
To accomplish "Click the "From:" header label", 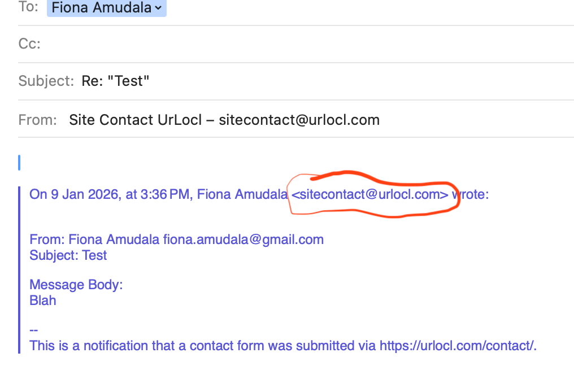I will [37, 120].
